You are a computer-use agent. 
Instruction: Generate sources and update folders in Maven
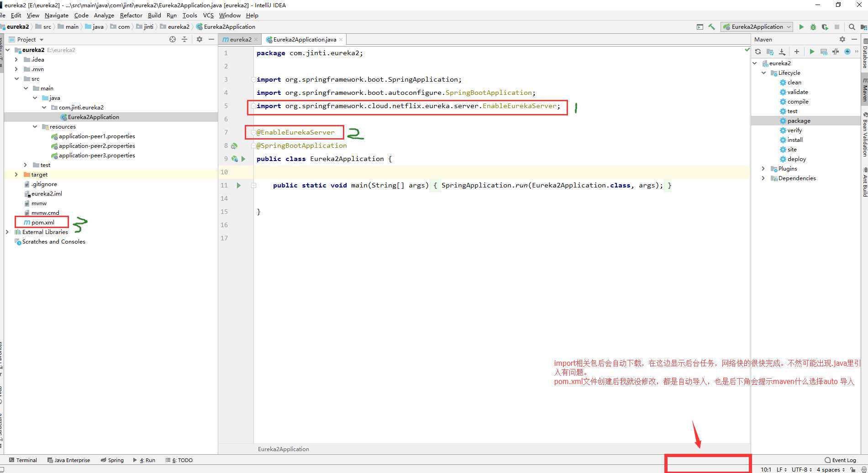click(x=770, y=52)
